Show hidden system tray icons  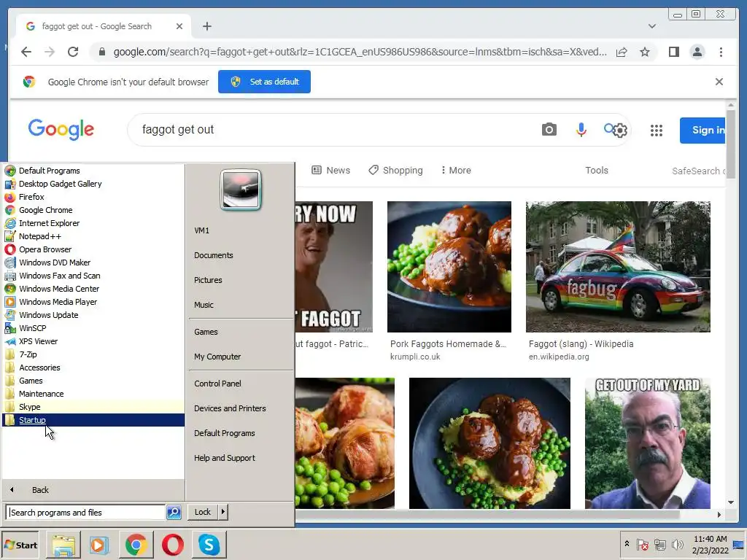(627, 544)
